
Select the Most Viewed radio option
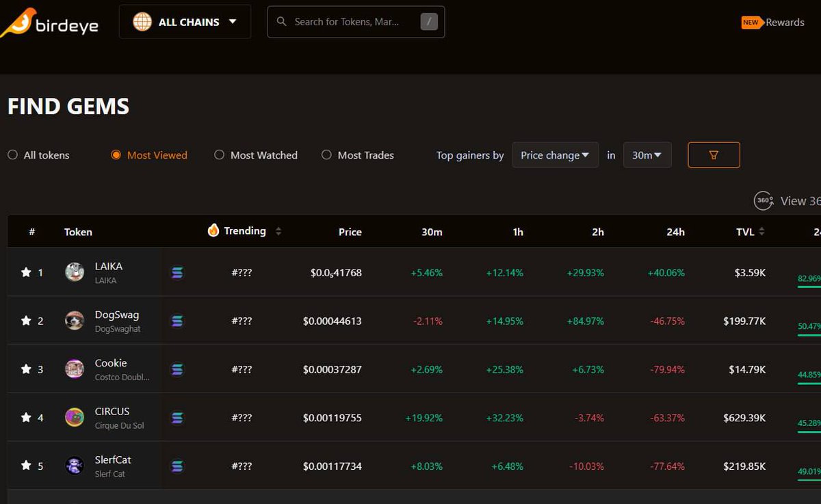tap(116, 155)
